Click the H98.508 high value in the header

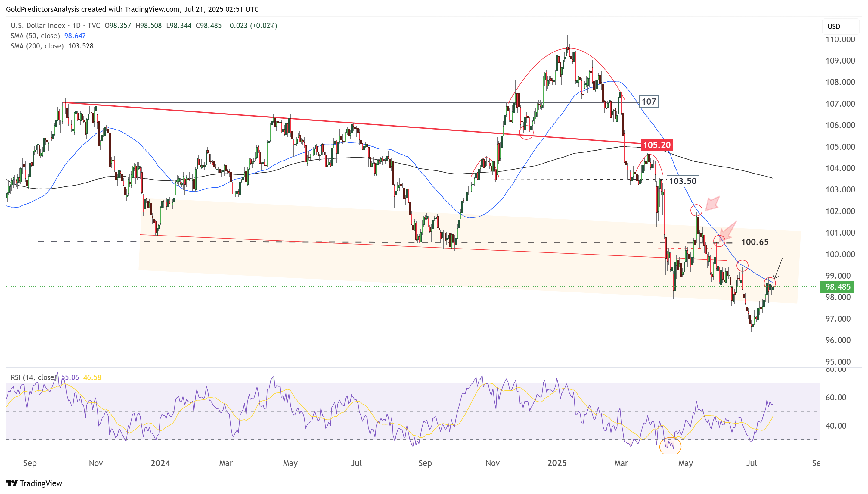pyautogui.click(x=148, y=26)
